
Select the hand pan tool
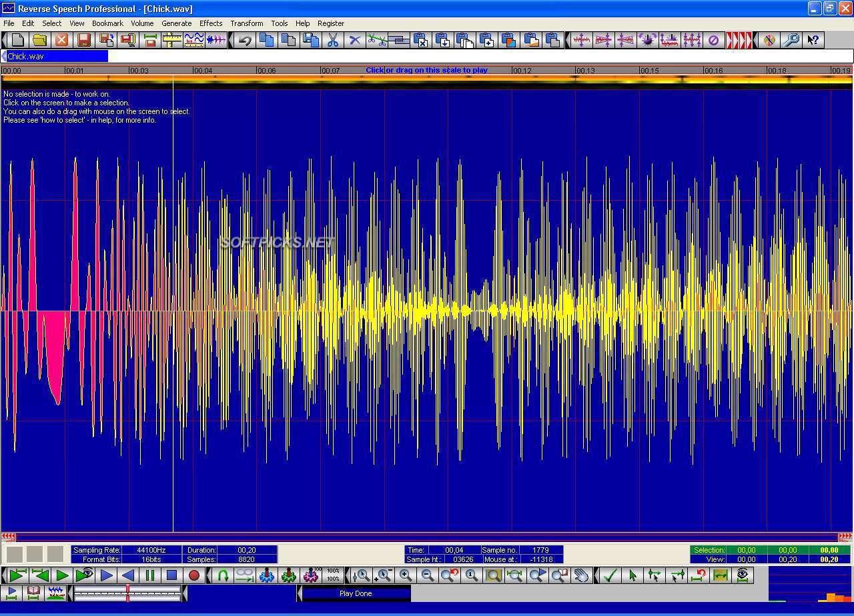pyautogui.click(x=581, y=575)
